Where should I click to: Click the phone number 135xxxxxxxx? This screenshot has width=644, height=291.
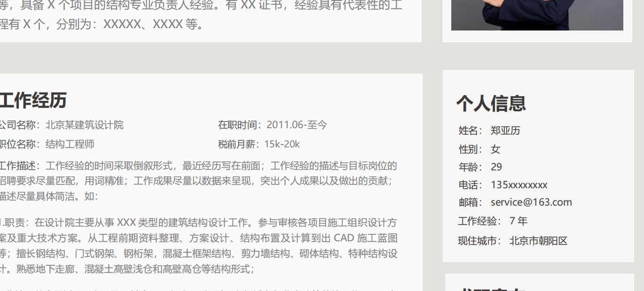click(519, 185)
